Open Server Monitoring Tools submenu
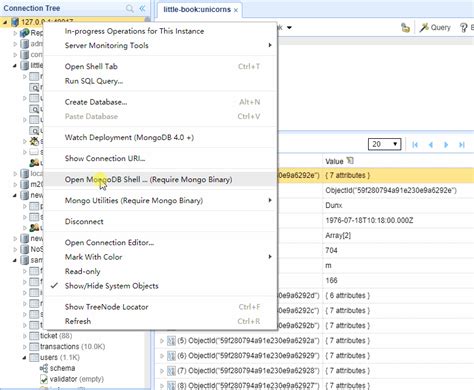The height and width of the screenshot is (390, 474). pyautogui.click(x=161, y=45)
